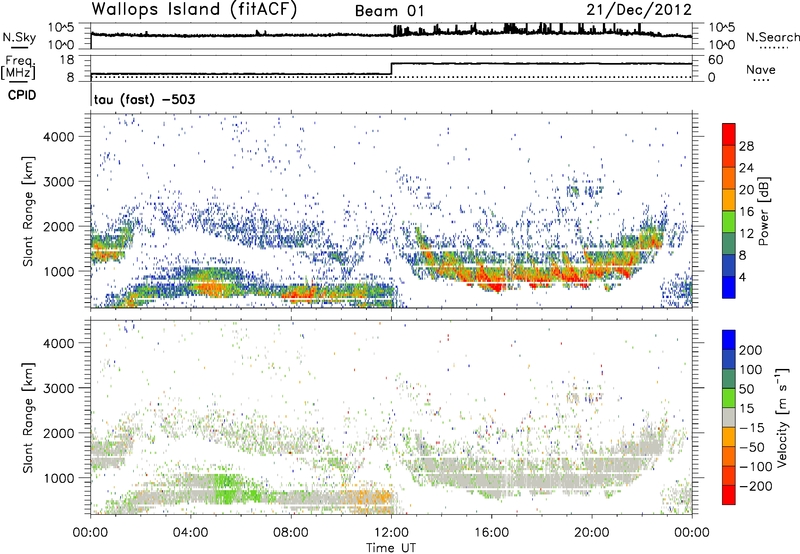Click the -15 tick on Velocity colorbar

point(752,427)
